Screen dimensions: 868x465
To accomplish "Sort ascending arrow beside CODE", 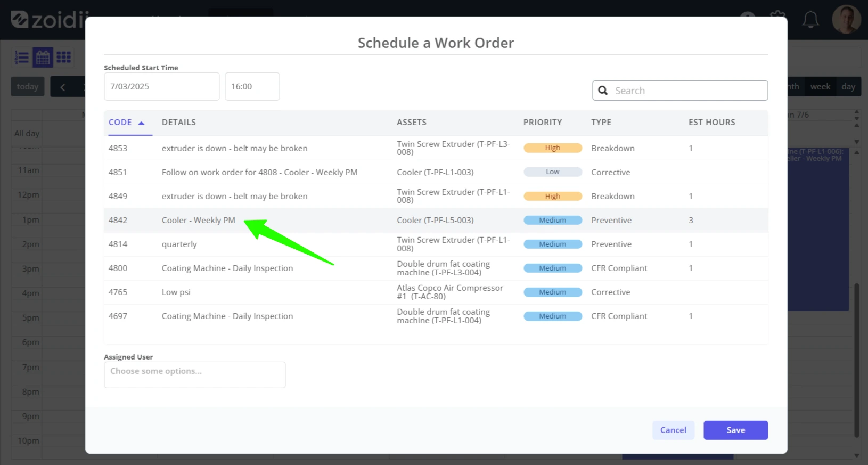I will click(141, 123).
